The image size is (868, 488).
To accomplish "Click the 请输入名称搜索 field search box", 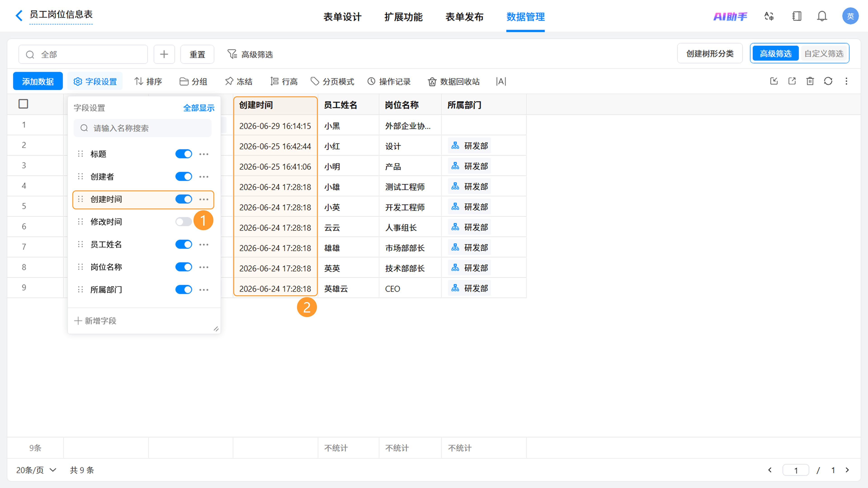I will click(x=143, y=128).
